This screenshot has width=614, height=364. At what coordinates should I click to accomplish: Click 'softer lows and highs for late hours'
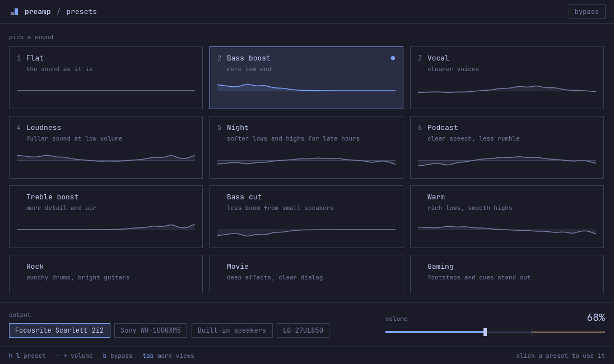[294, 138]
